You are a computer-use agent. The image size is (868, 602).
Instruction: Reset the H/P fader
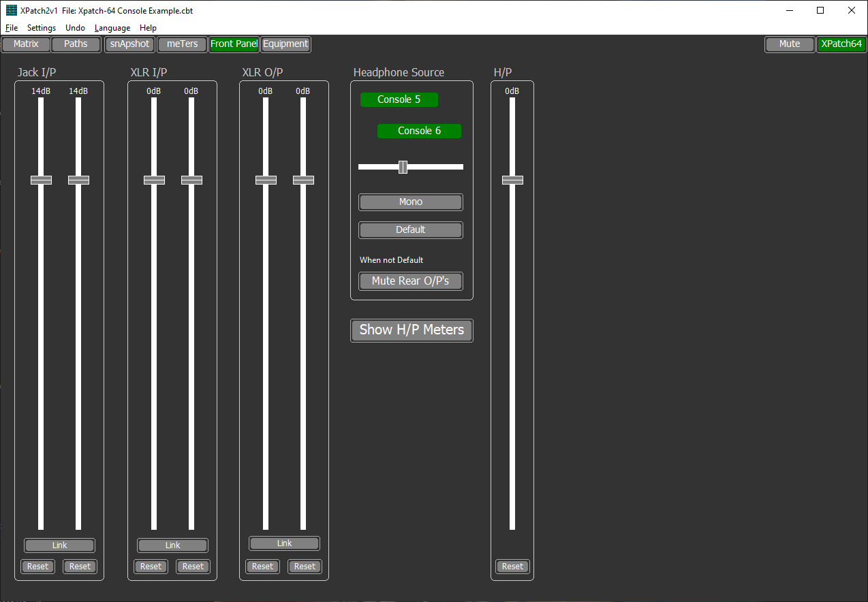[512, 567]
